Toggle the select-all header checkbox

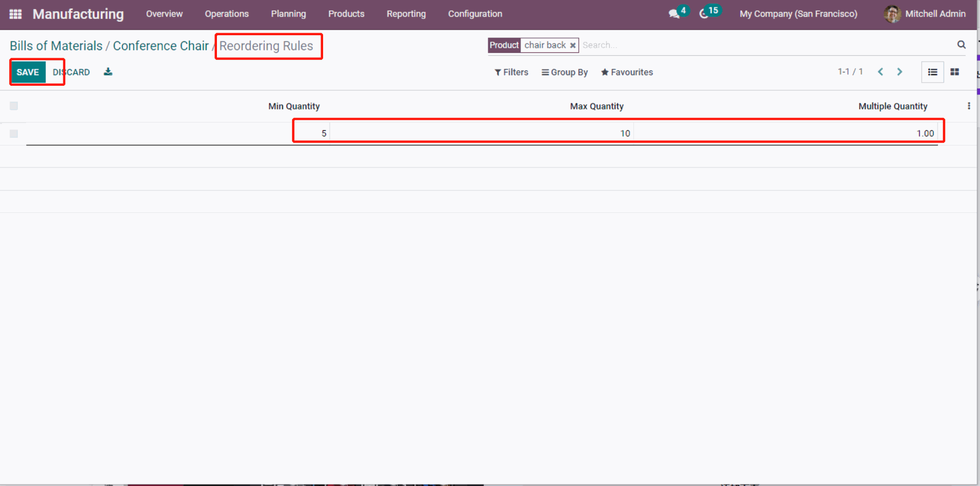pos(14,106)
